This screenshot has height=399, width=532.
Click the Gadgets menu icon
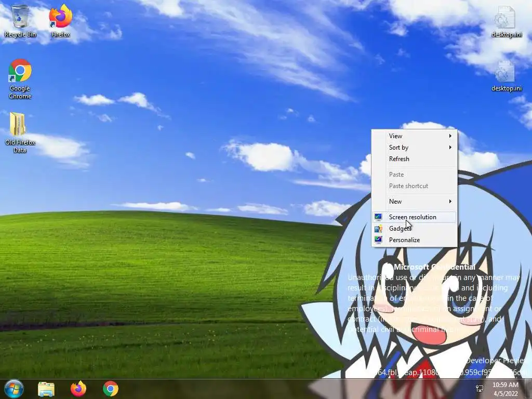(378, 229)
